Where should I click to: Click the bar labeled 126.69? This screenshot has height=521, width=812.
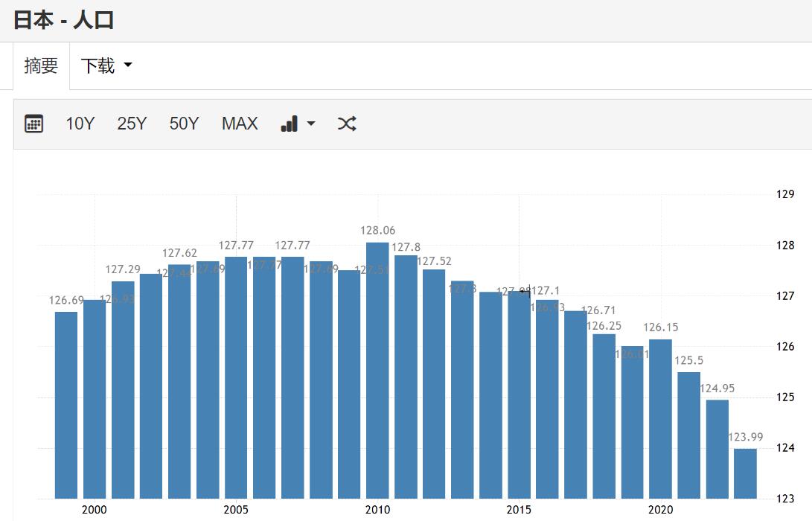66,405
